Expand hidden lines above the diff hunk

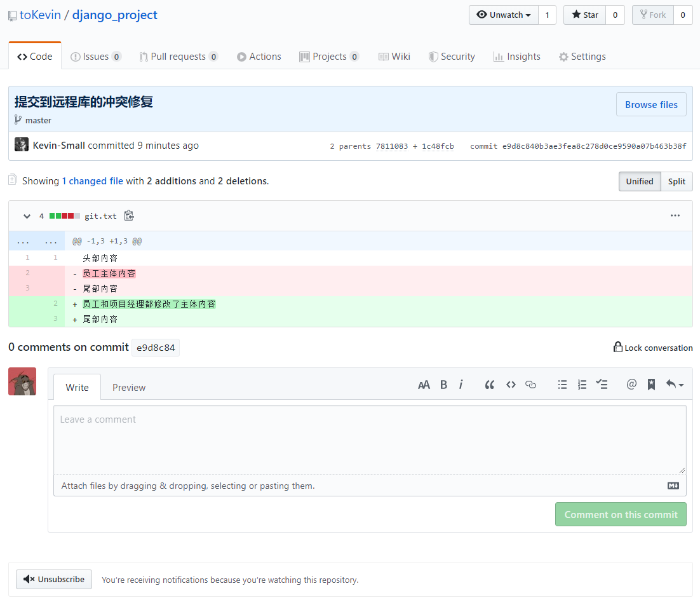[37, 242]
